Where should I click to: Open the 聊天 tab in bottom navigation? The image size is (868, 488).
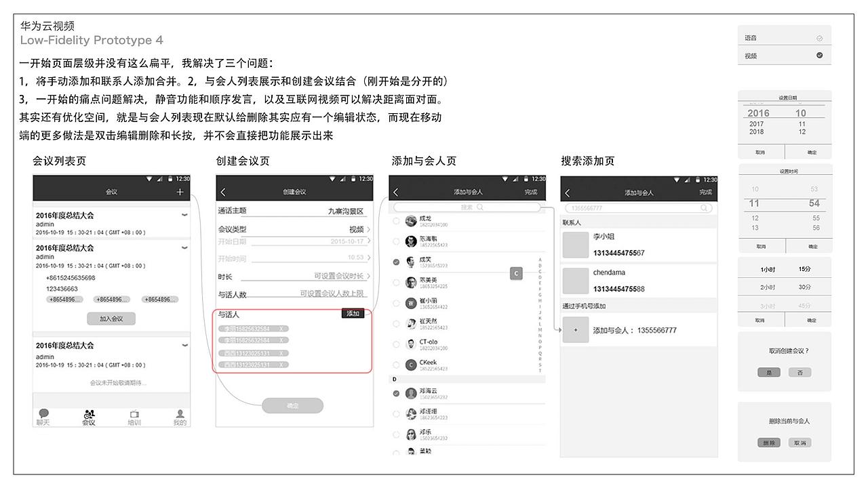43,417
